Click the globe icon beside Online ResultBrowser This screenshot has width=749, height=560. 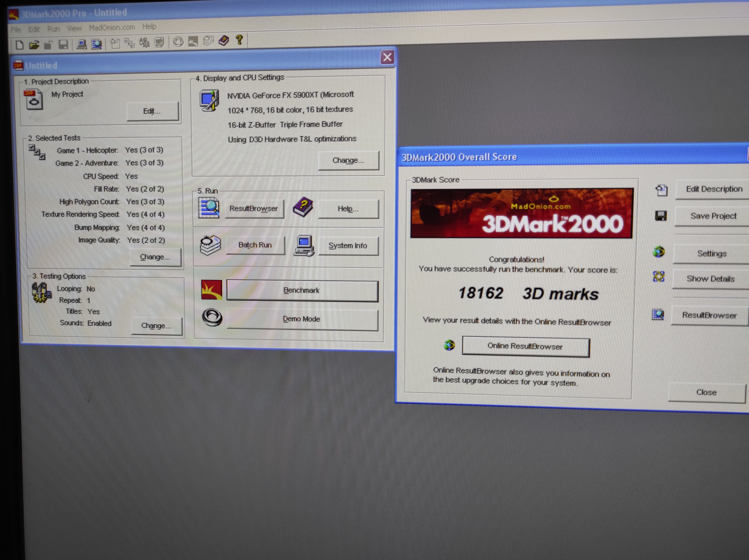(x=449, y=345)
